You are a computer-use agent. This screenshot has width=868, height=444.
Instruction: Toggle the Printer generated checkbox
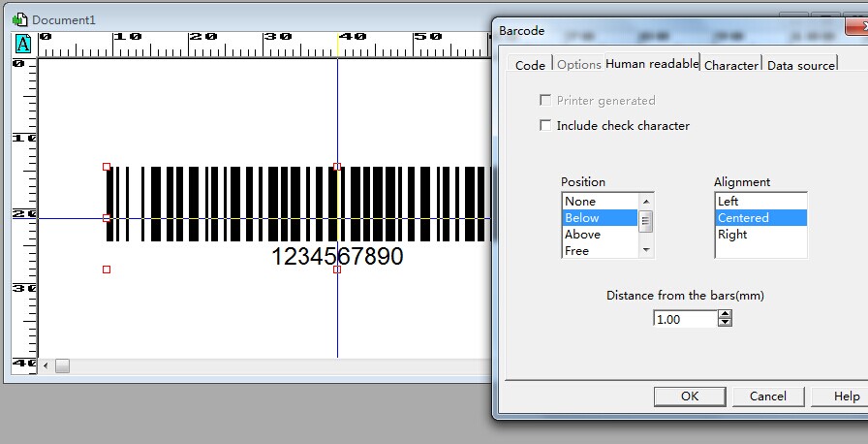click(545, 100)
